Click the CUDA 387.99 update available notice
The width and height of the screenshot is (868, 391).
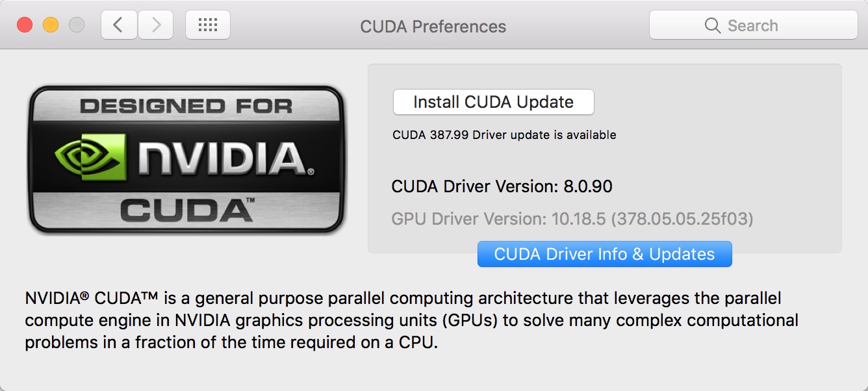click(x=504, y=135)
